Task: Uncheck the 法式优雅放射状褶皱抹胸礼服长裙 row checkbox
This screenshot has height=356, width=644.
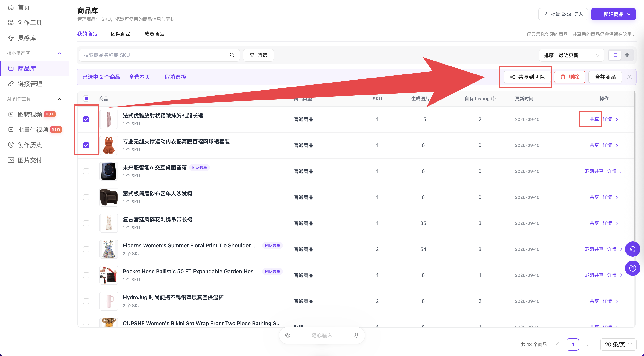Action: click(x=86, y=119)
